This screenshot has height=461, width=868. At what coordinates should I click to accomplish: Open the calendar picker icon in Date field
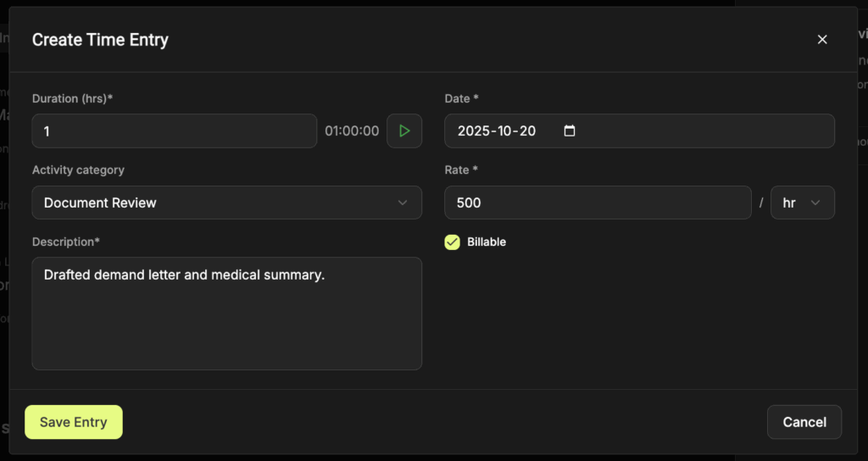pyautogui.click(x=570, y=131)
